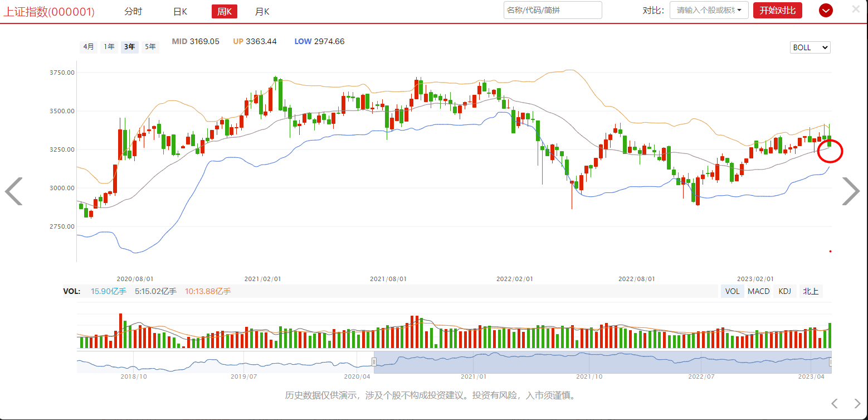Click the last volume bar in VOL chart

[x=830, y=336]
